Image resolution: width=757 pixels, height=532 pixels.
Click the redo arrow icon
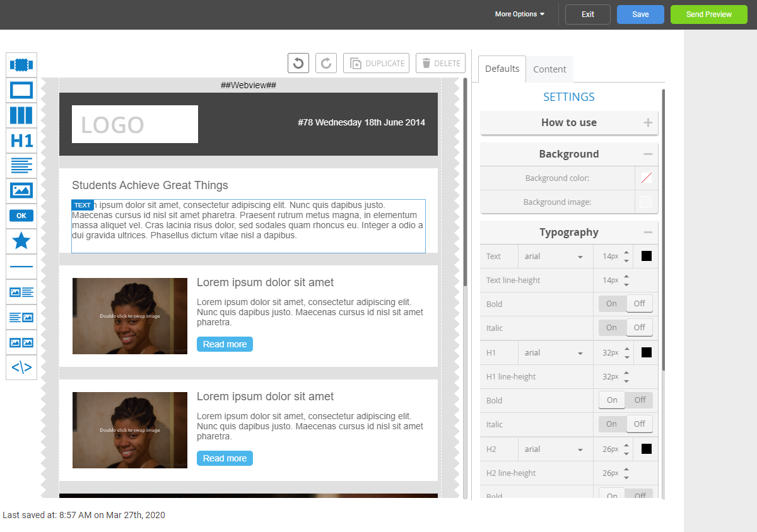click(326, 63)
